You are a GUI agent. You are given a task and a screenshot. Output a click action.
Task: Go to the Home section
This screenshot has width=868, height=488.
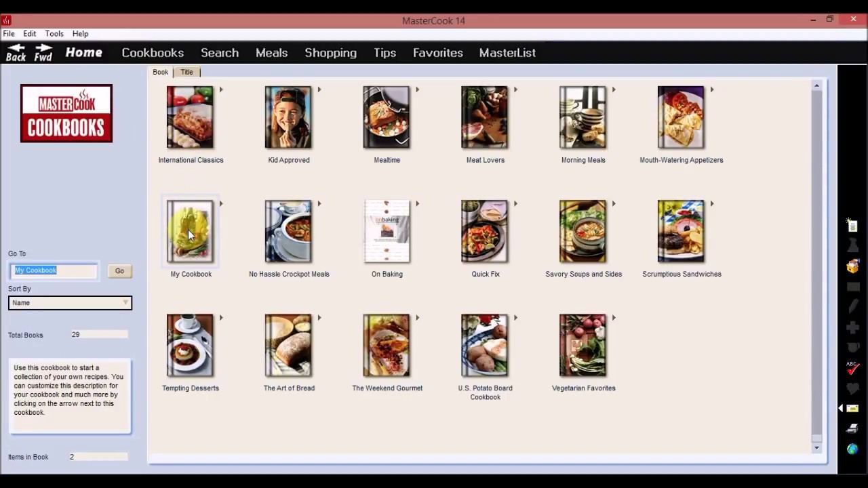pos(84,52)
